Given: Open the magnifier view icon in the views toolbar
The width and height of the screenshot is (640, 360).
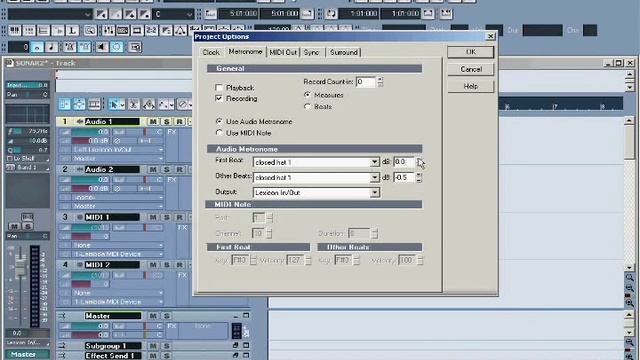Looking at the screenshot, I should 90,30.
